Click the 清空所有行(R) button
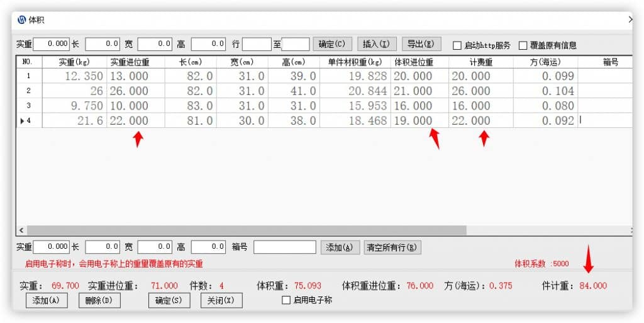Viewport: 644px width, 323px height. click(392, 247)
